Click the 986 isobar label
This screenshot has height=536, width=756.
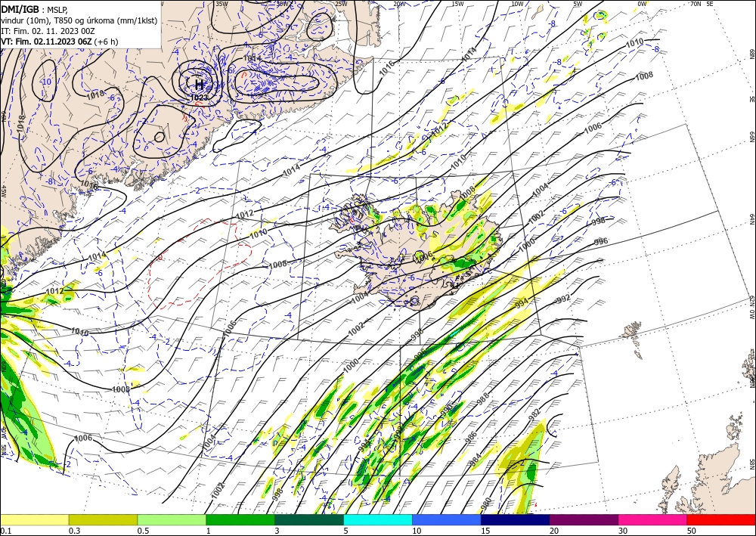pyautogui.click(x=471, y=437)
